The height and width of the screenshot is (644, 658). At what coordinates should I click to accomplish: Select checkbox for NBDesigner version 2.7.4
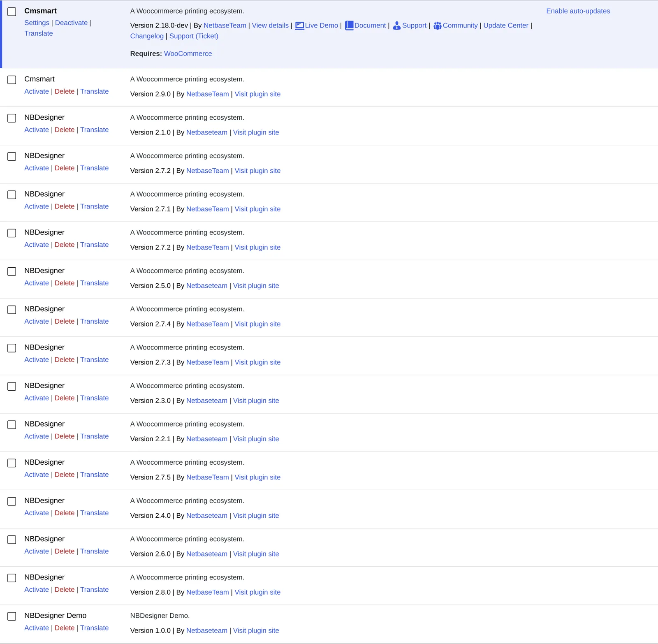(12, 310)
